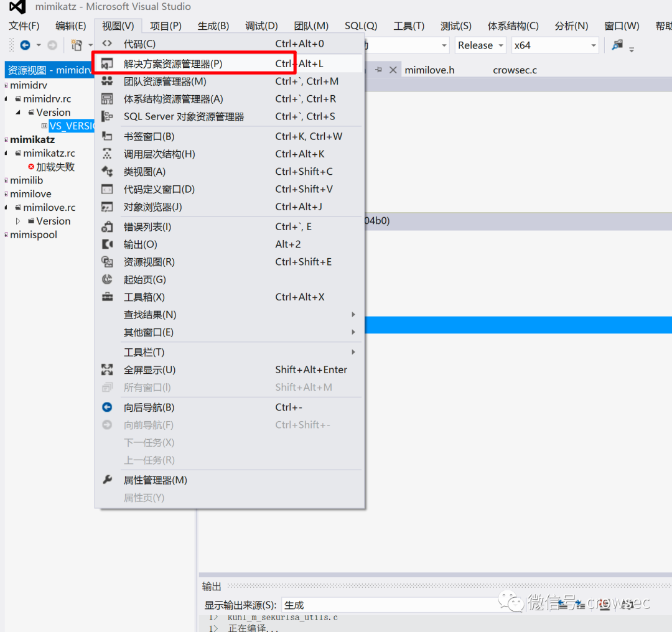Expand the Version node under mimilove.rc
672x632 pixels.
coord(18,221)
